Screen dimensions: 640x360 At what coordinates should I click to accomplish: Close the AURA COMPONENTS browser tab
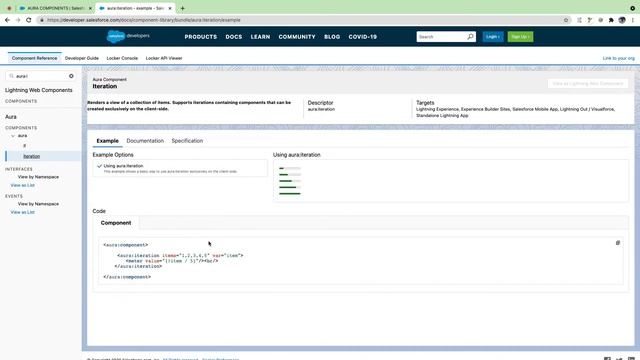click(90, 8)
